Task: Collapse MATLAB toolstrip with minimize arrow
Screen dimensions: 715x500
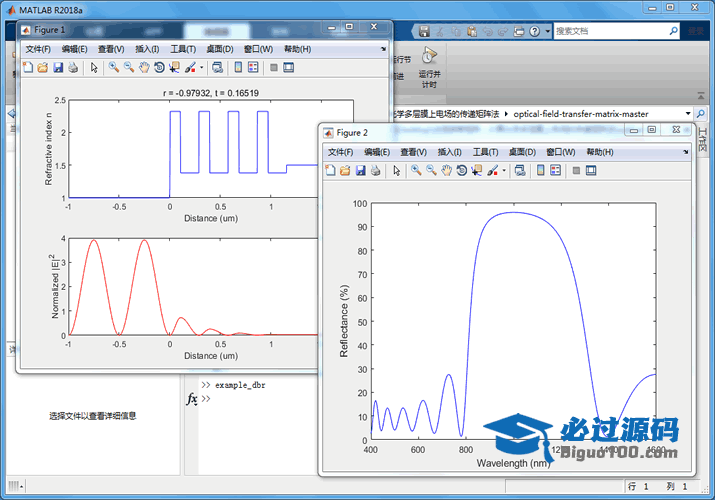Action: pyautogui.click(x=700, y=96)
